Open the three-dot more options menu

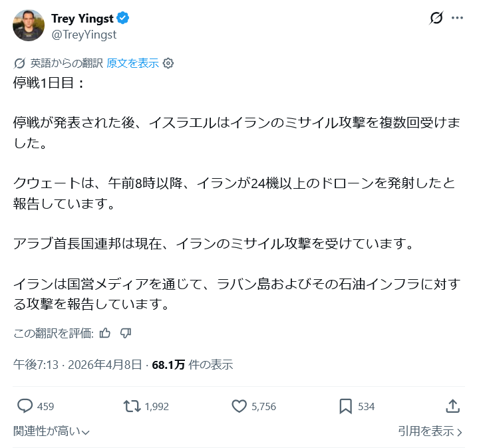457,19
